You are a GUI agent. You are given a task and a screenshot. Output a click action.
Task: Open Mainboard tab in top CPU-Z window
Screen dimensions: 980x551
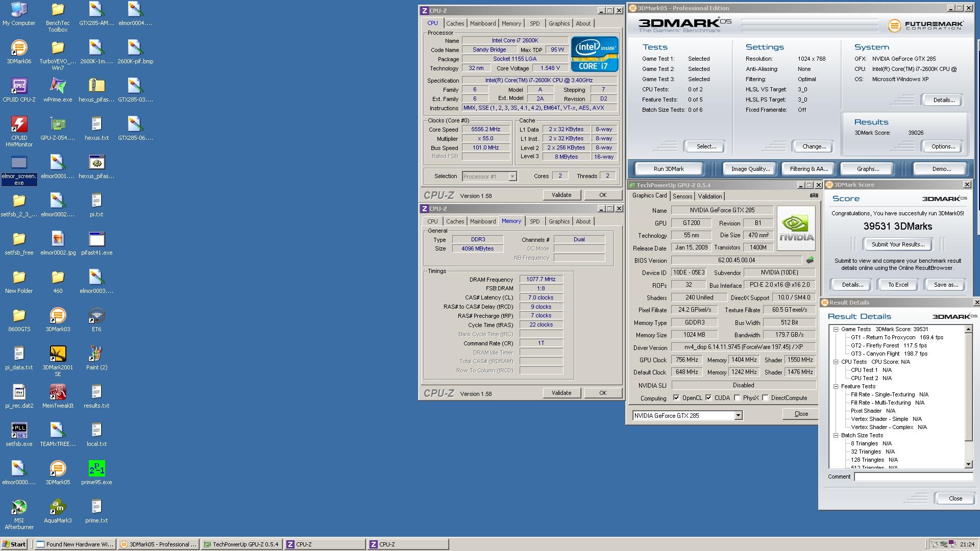coord(483,23)
